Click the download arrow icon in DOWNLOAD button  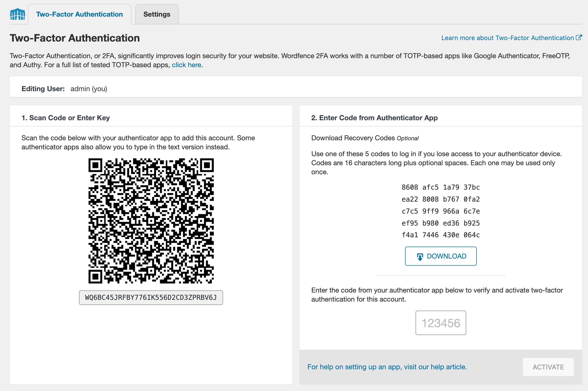click(420, 257)
